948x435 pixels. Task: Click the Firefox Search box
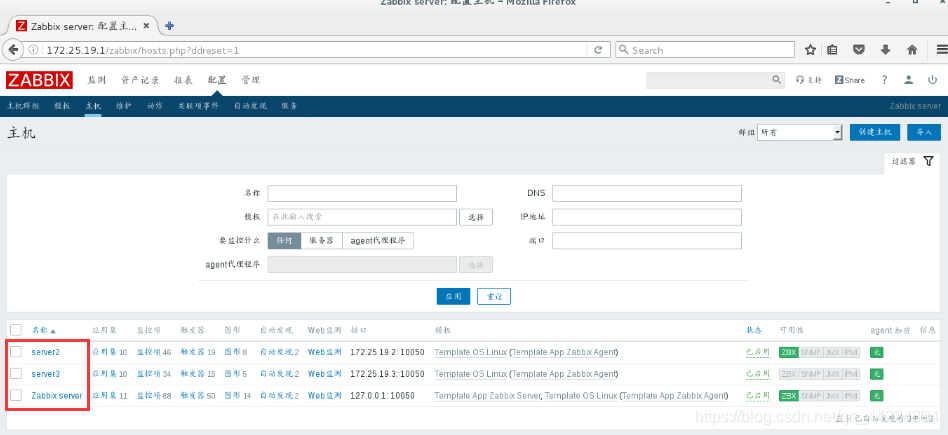[705, 50]
